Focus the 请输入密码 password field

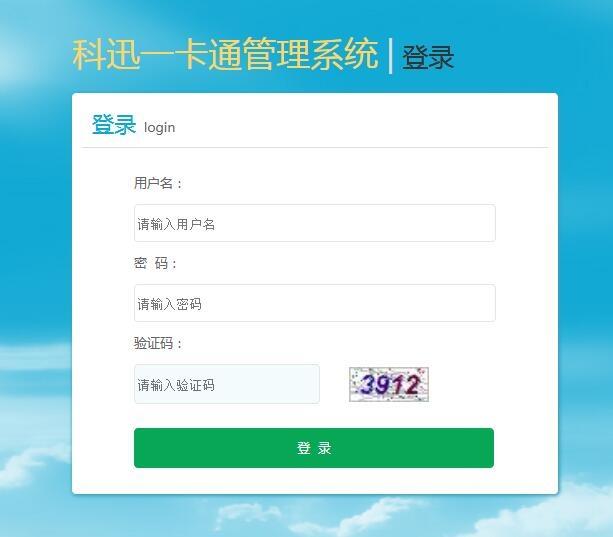click(315, 303)
